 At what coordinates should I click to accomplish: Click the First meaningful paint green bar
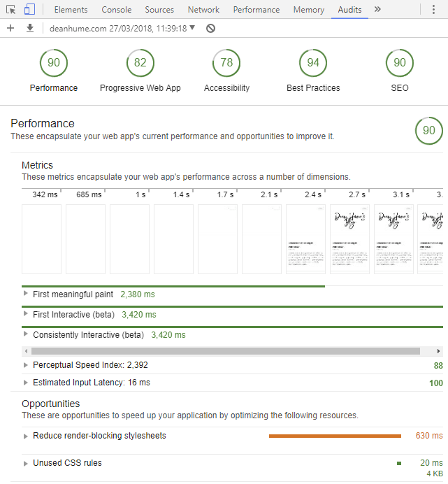point(173,287)
